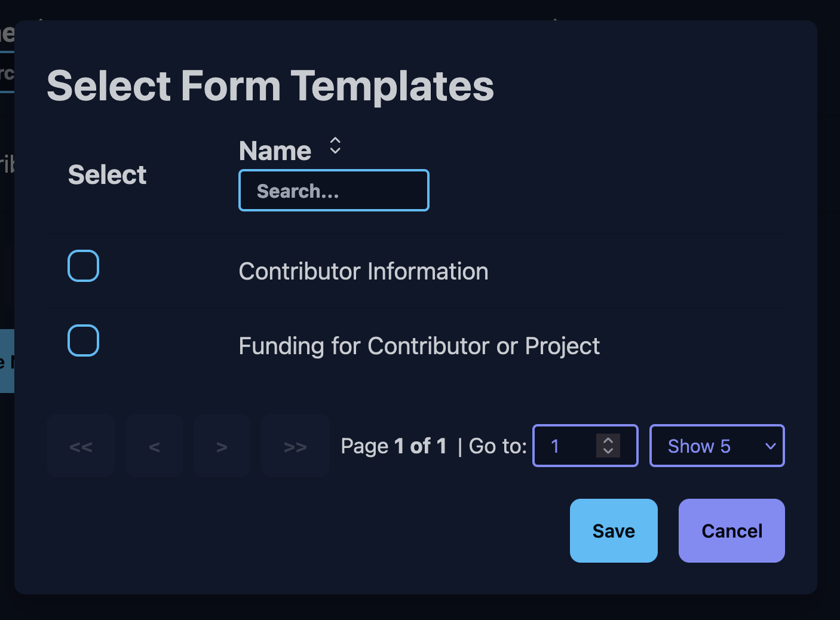Advance to the next page (>)
Screen dimensions: 840x620
coord(222,446)
